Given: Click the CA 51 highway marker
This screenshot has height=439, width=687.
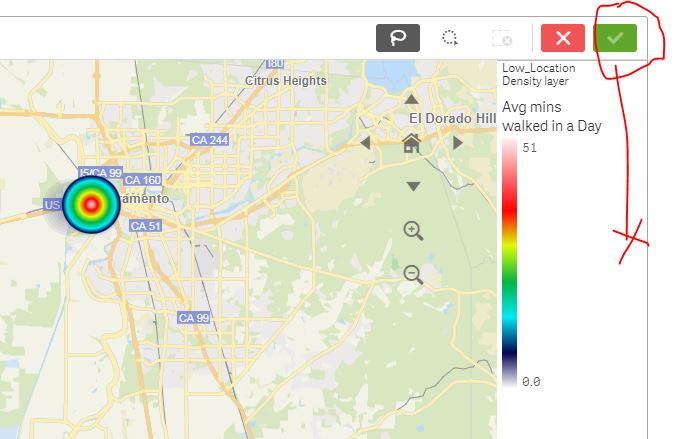Looking at the screenshot, I should point(145,226).
